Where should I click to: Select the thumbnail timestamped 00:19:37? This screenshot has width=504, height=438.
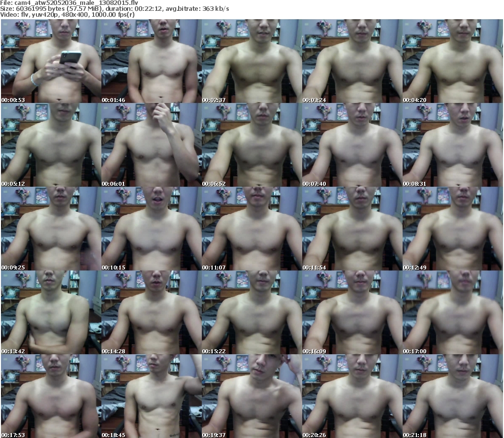tap(252, 396)
